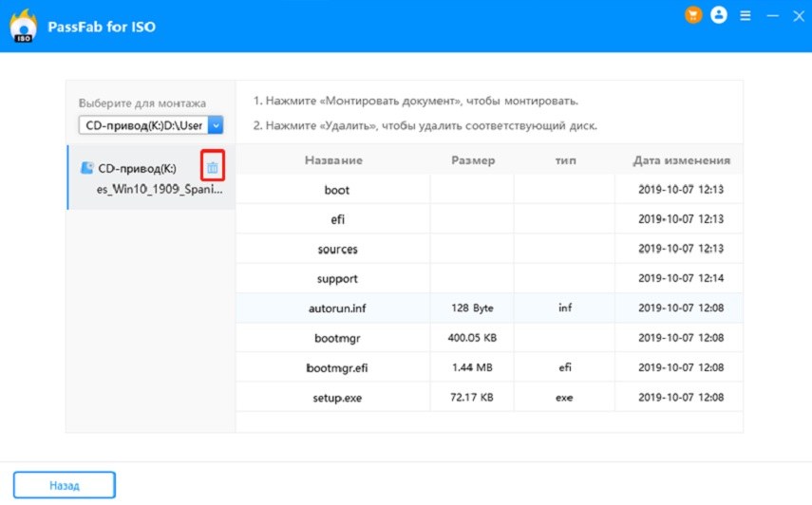This screenshot has width=812, height=505.
Task: Click the CD drive icon in sidebar
Action: (x=86, y=168)
